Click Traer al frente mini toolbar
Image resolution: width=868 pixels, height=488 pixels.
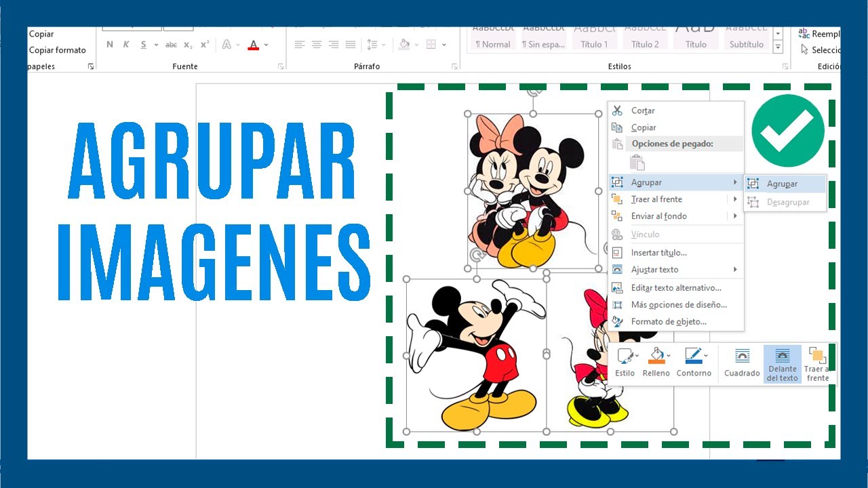coord(818,364)
